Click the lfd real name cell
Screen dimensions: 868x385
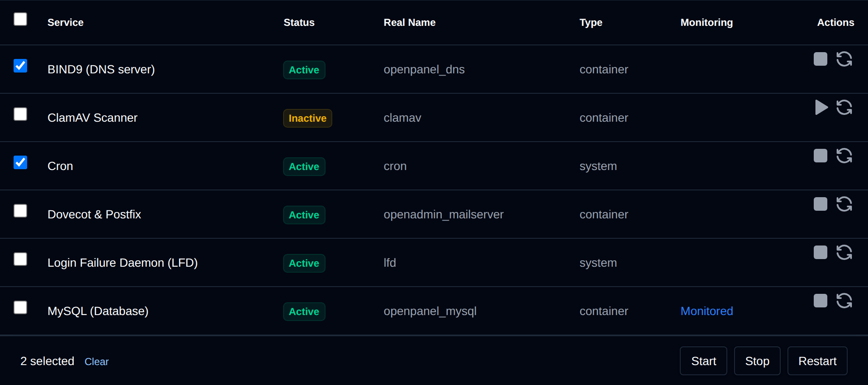[x=389, y=263]
